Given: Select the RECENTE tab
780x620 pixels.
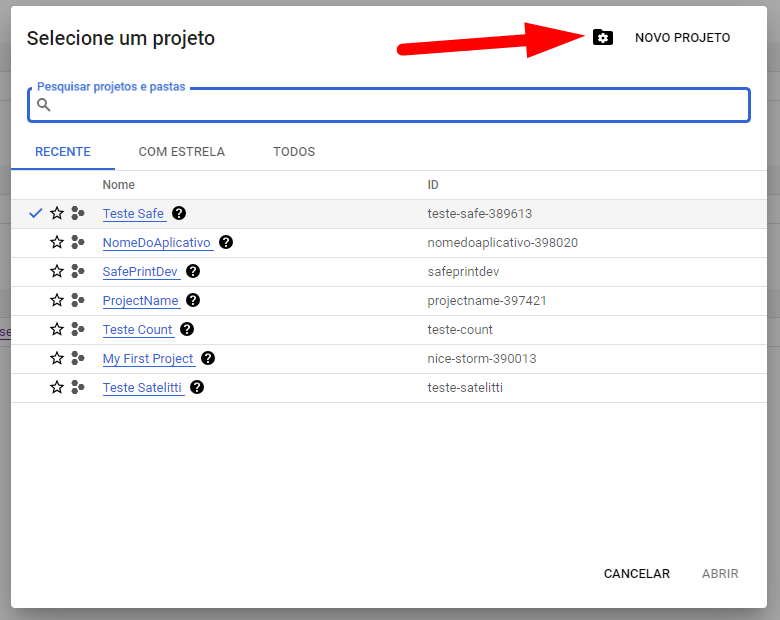Looking at the screenshot, I should (63, 152).
